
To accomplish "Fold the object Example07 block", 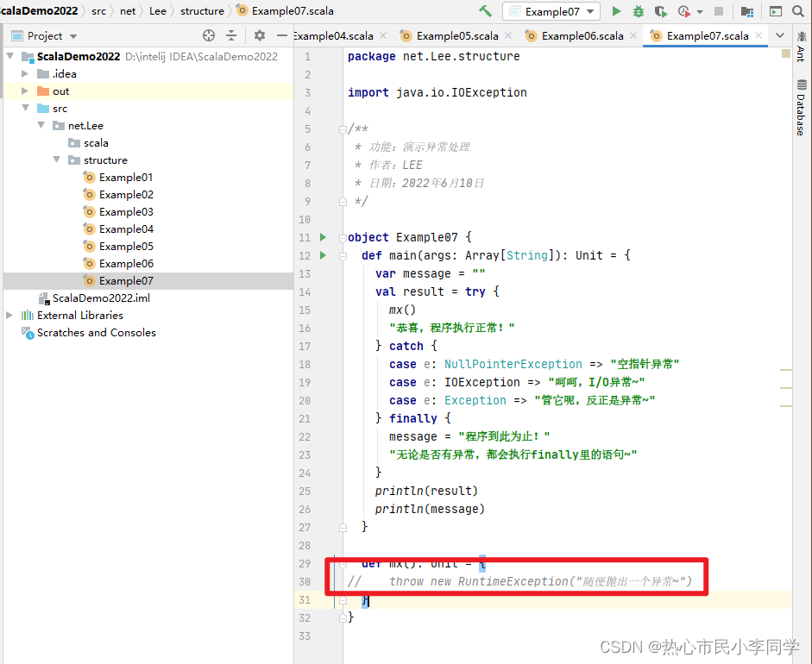I will pyautogui.click(x=343, y=237).
